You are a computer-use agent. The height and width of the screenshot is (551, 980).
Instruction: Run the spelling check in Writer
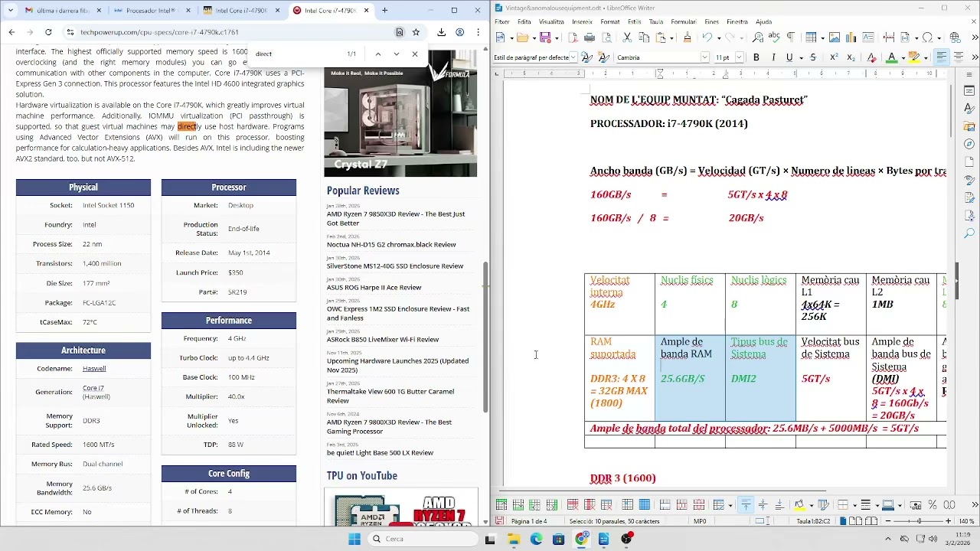tap(774, 37)
